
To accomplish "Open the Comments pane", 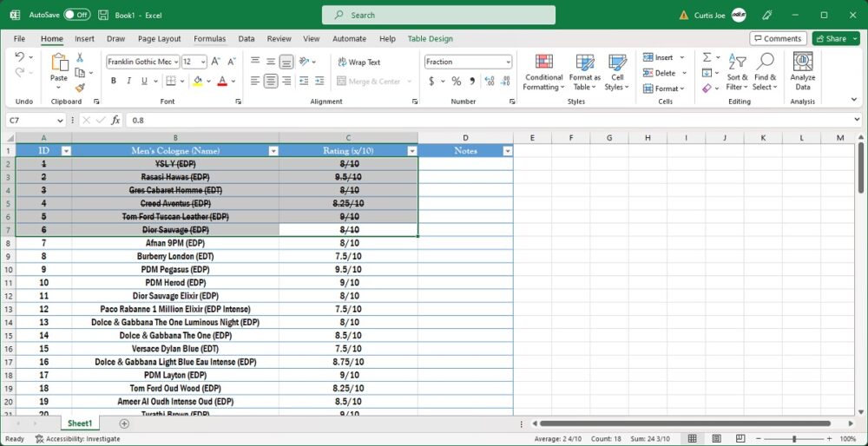I will (x=777, y=39).
